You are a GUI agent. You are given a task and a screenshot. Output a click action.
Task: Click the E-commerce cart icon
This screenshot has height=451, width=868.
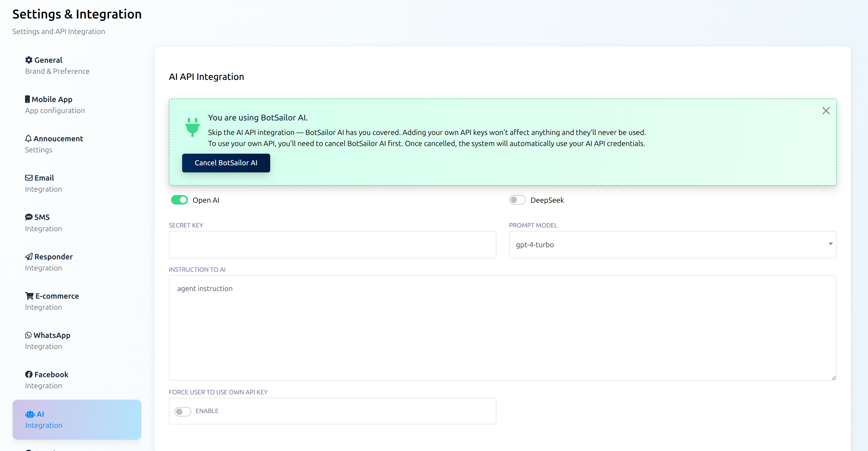tap(29, 296)
